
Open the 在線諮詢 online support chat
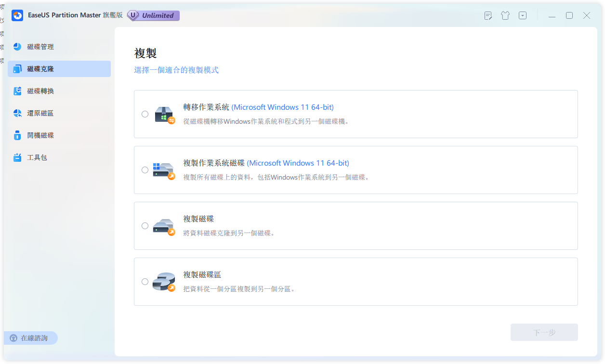30,338
